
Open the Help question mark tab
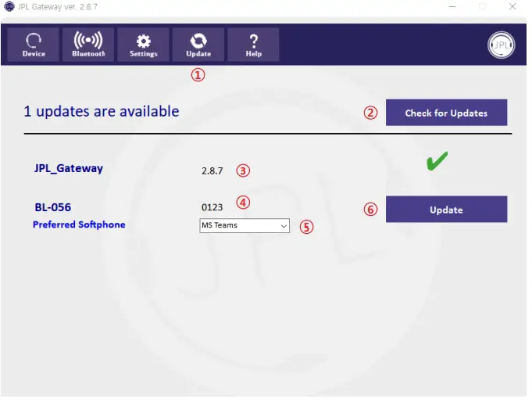pos(253,45)
